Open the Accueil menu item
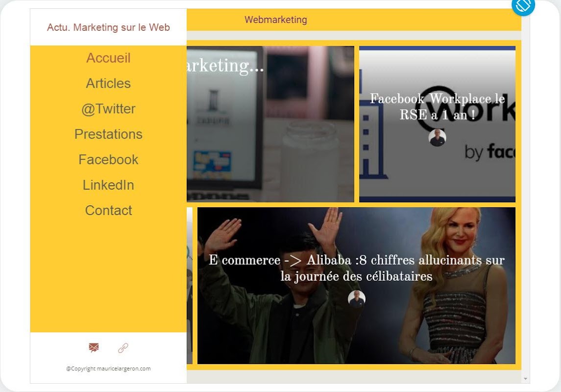The width and height of the screenshot is (561, 392). (x=108, y=58)
